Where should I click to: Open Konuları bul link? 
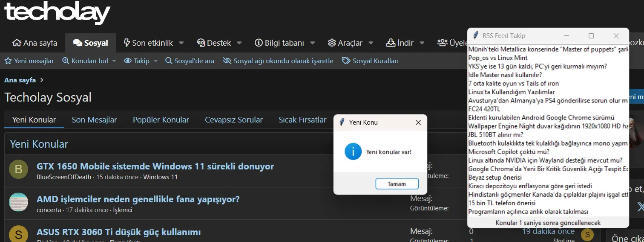(x=90, y=61)
